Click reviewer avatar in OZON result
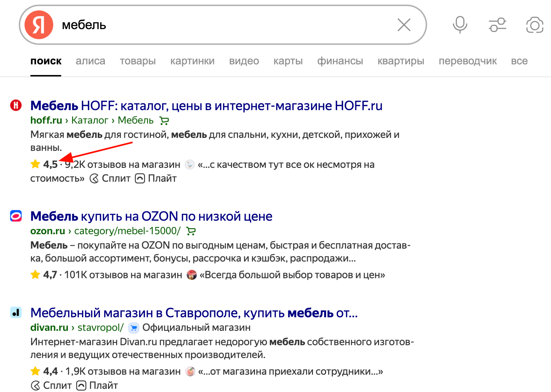The width and height of the screenshot is (551, 392). click(191, 275)
